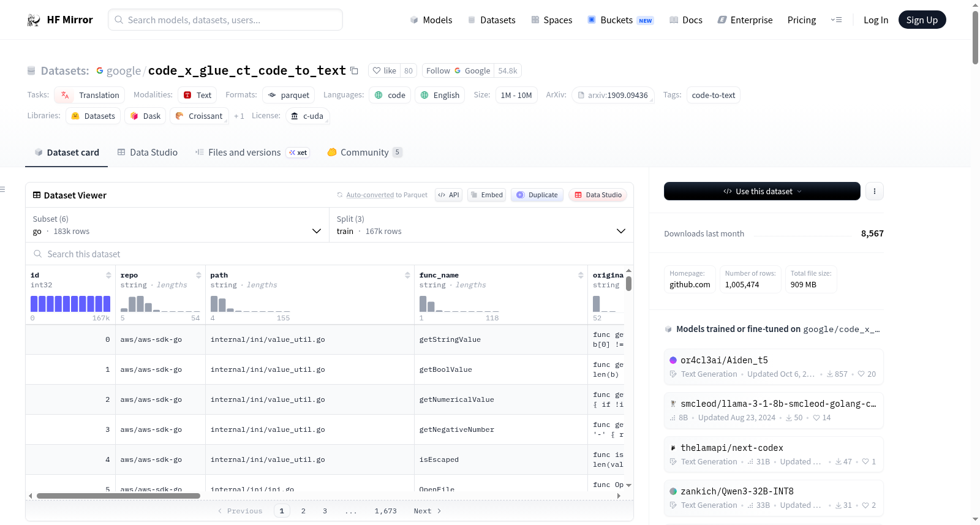Click the google owner link in title
Image resolution: width=980 pixels, height=525 pixels.
[x=124, y=71]
